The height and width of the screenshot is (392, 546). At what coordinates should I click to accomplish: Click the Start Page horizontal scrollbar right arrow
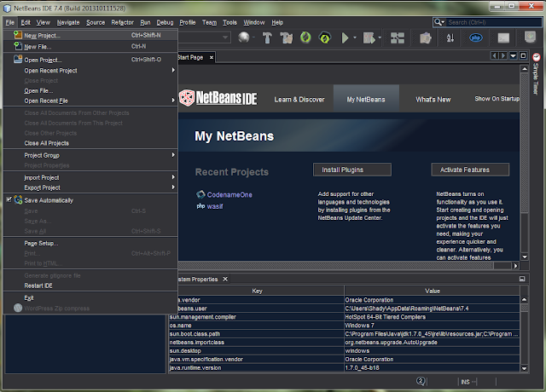[x=515, y=266]
